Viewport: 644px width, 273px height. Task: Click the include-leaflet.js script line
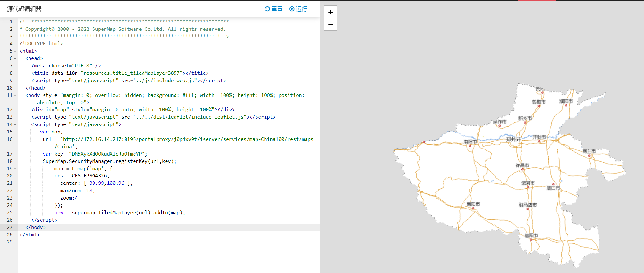pyautogui.click(x=153, y=117)
